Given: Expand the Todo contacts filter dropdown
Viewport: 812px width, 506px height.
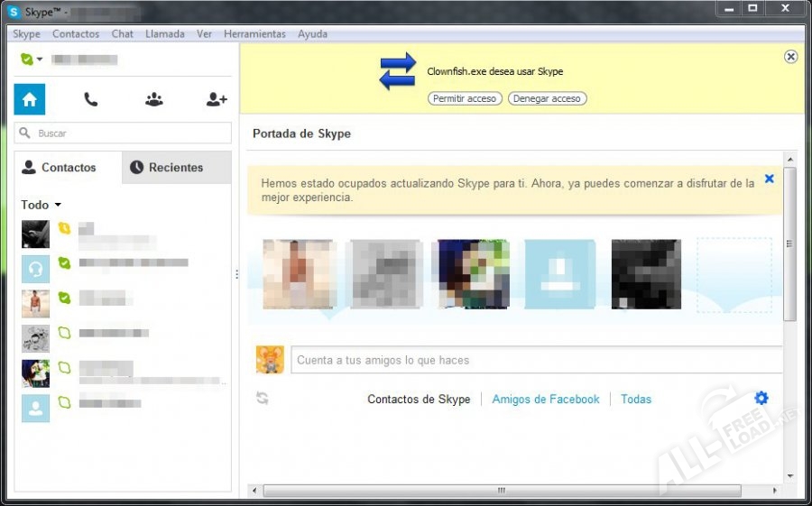Looking at the screenshot, I should [x=42, y=205].
